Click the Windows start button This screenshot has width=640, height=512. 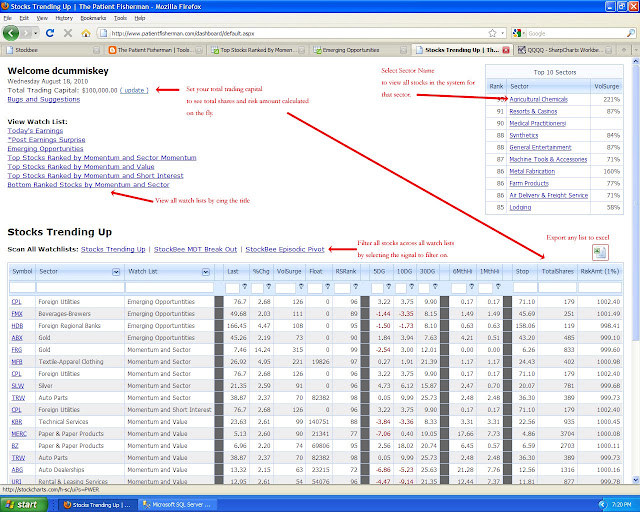coord(24,505)
